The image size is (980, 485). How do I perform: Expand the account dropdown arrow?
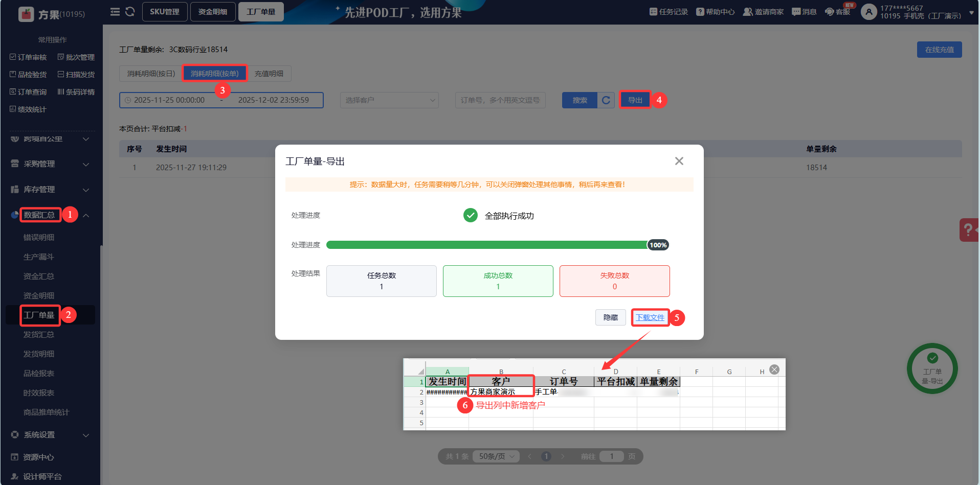pyautogui.click(x=971, y=13)
